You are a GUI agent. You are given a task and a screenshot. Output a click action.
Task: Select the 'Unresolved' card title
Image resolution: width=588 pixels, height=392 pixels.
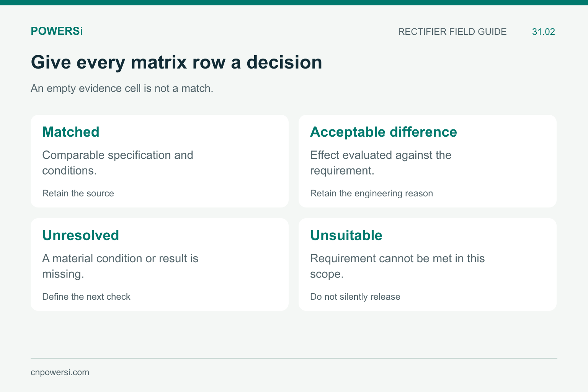pos(80,235)
